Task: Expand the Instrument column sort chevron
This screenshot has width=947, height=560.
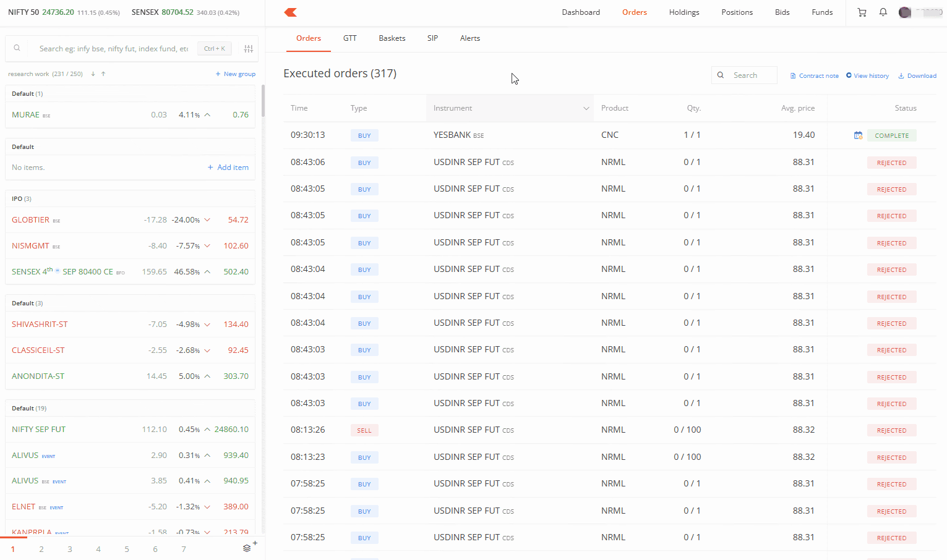Action: (586, 108)
